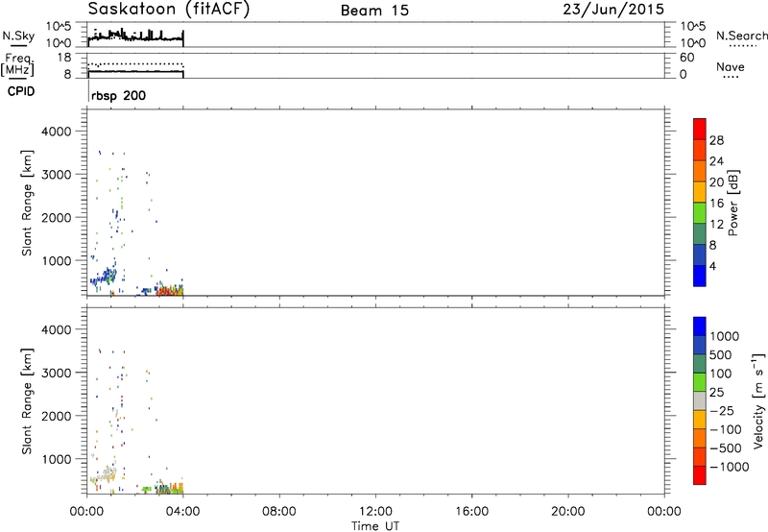Click the 'rbsp 200' control program label
This screenshot has height=532, width=768.
point(118,95)
